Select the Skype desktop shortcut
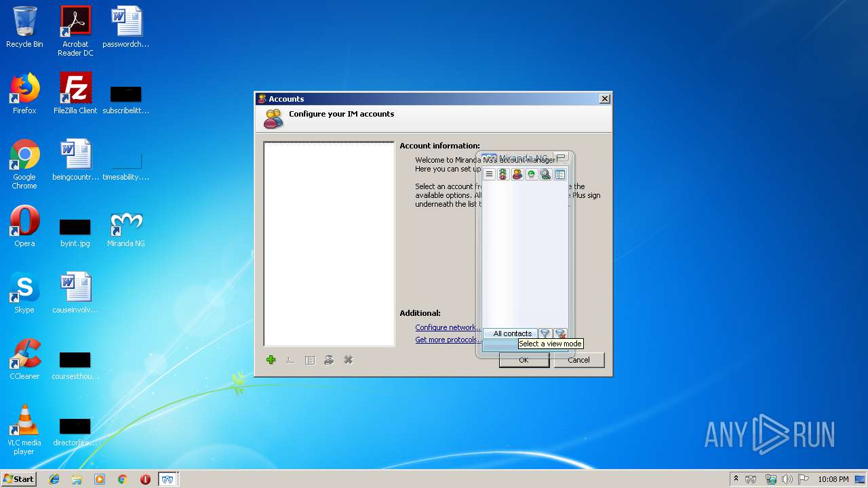The image size is (868, 488). point(24,293)
